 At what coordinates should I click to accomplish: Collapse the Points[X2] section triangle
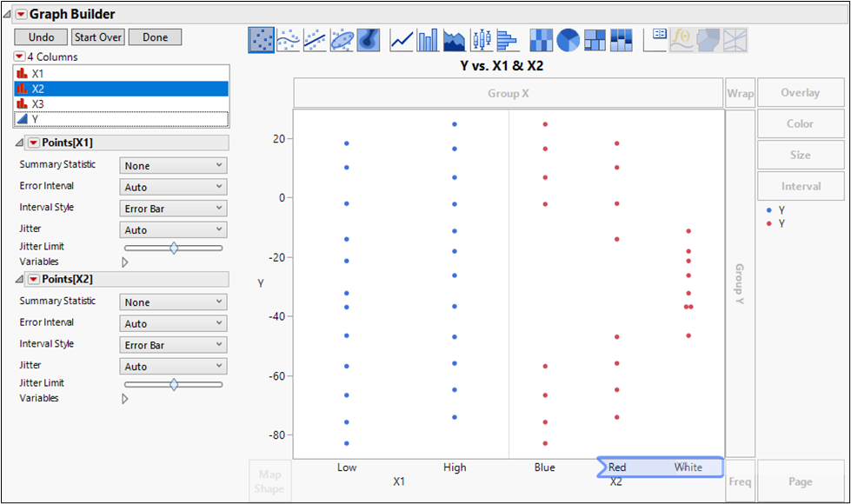pos(19,279)
